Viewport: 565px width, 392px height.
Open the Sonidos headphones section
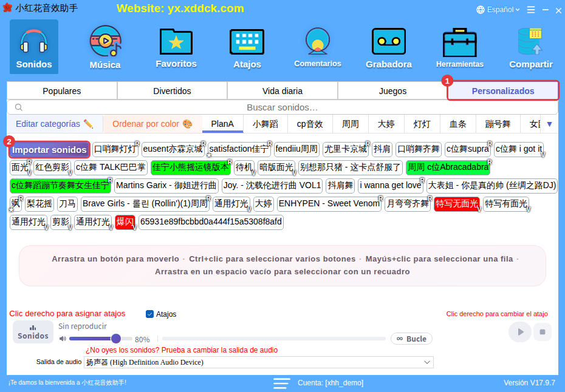(x=34, y=47)
